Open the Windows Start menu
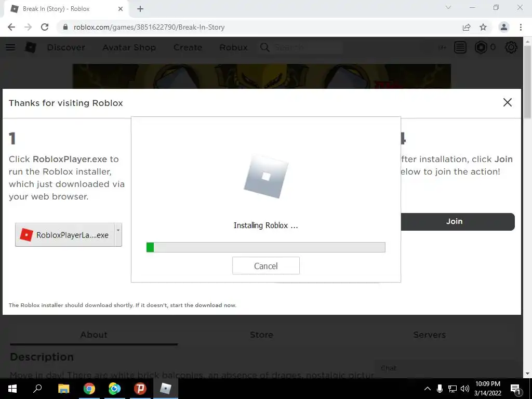This screenshot has height=399, width=532. (x=12, y=389)
